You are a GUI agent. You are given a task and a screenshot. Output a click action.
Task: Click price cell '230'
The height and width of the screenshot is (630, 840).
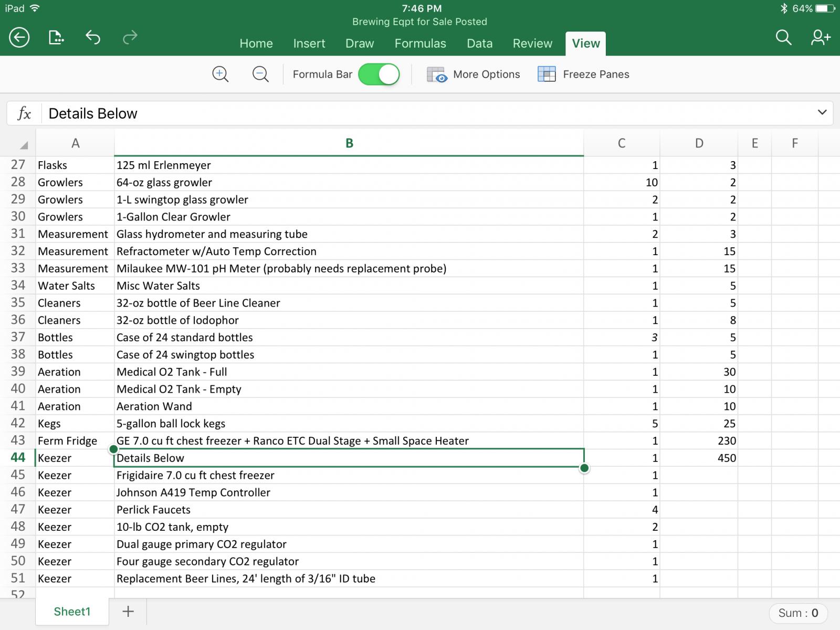699,441
